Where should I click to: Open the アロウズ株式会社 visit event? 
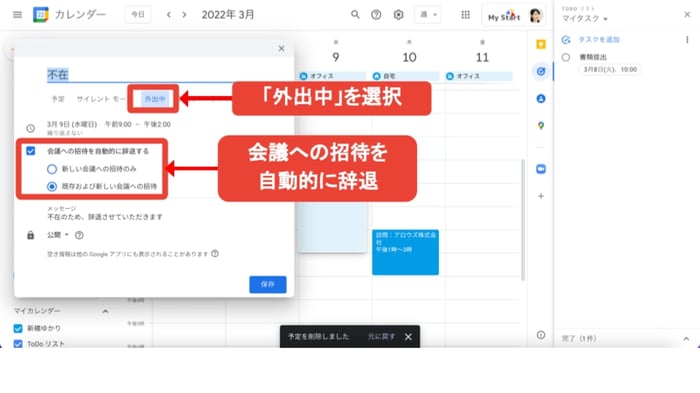(x=405, y=252)
